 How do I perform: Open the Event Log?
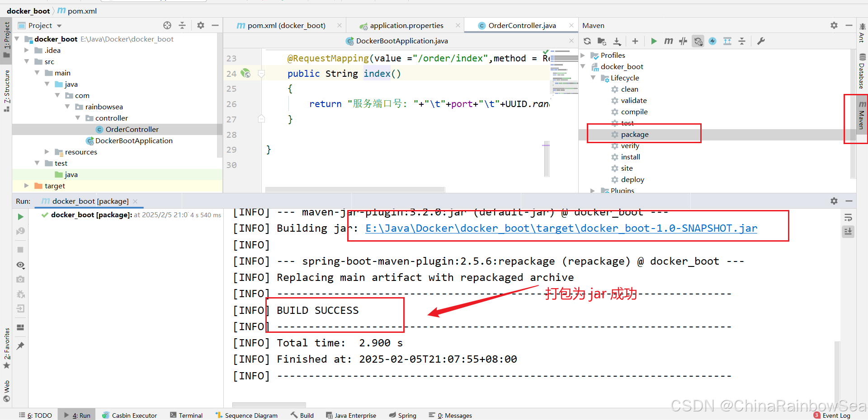(x=832, y=415)
